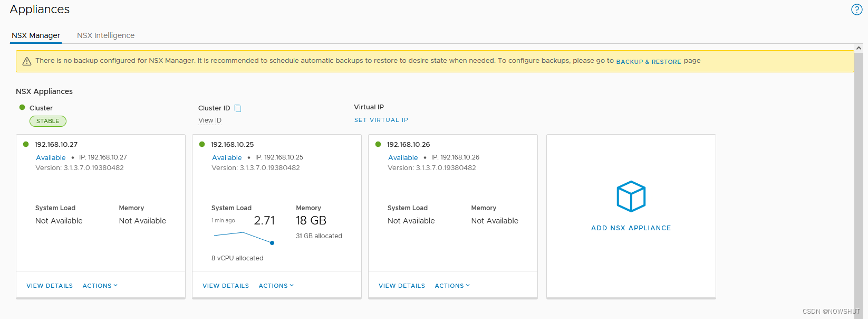This screenshot has height=319, width=868.
Task: Click the 8 vCPU allocated text
Action: (237, 258)
